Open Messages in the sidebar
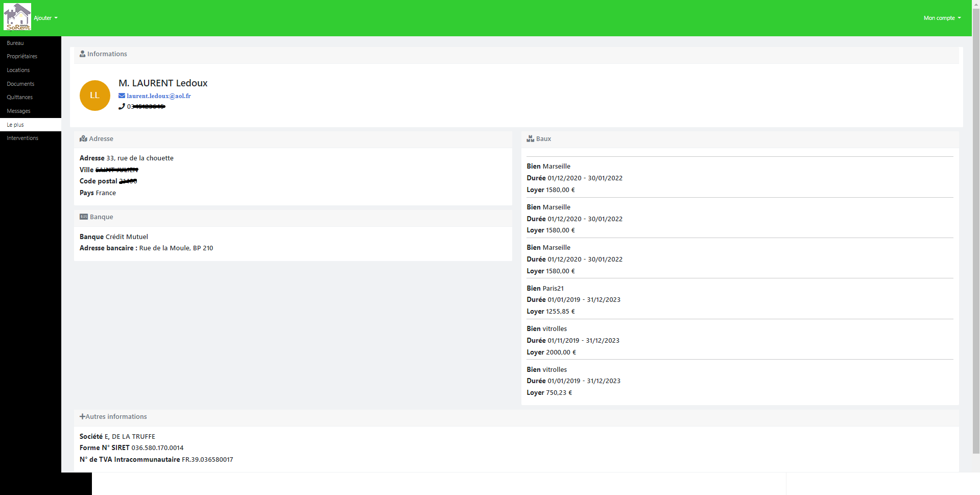 tap(19, 111)
